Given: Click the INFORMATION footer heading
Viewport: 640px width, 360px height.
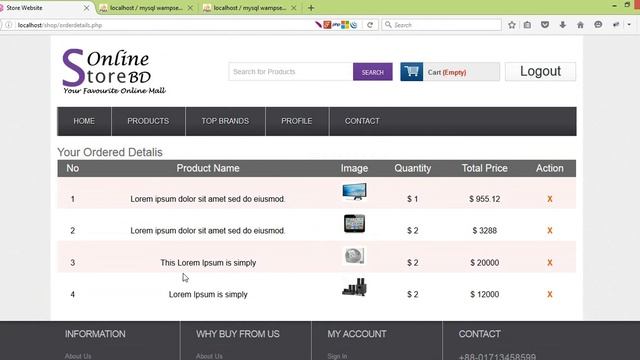Looking at the screenshot, I should (x=95, y=334).
